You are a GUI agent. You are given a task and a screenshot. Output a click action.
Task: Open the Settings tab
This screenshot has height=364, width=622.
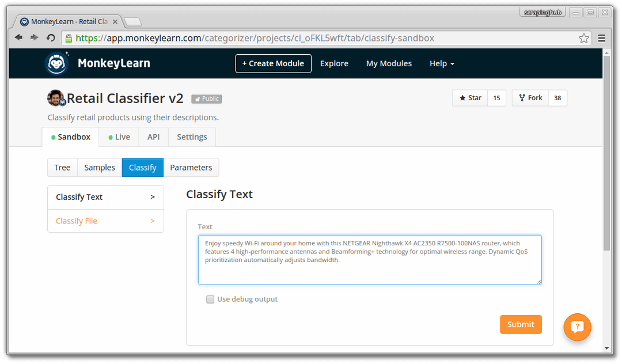(192, 137)
